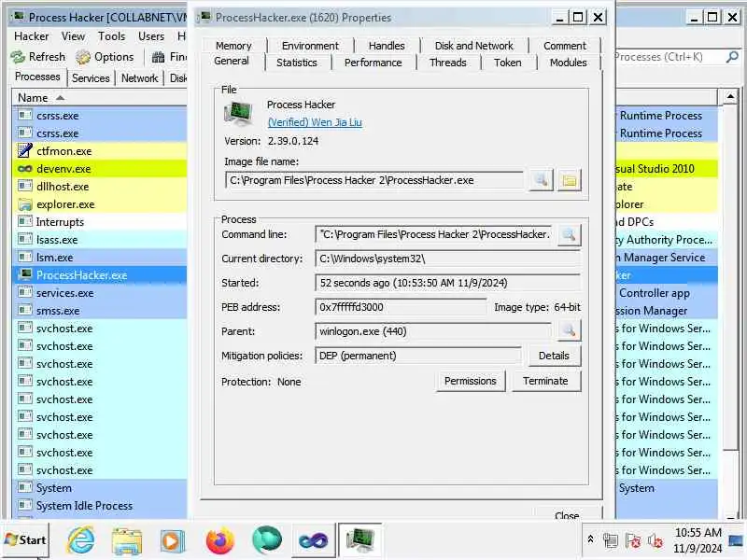The image size is (747, 560).
Task: Open the Users menu
Action: tap(151, 36)
